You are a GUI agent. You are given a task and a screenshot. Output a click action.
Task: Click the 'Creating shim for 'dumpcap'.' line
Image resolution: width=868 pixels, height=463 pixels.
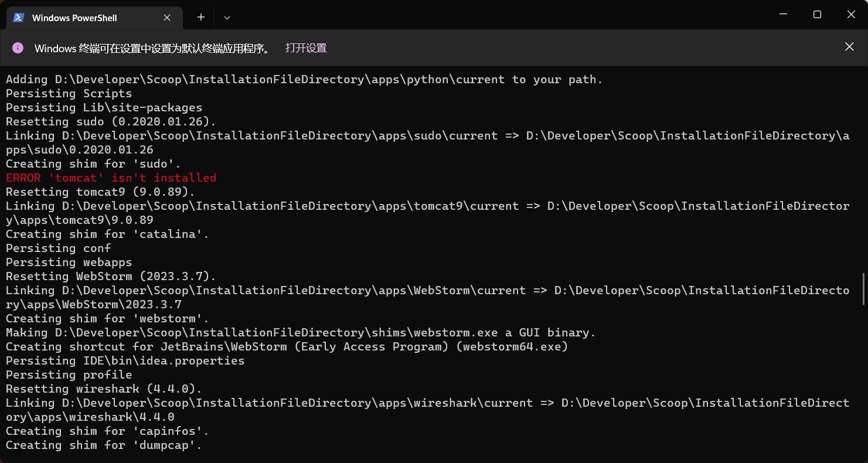click(x=104, y=445)
